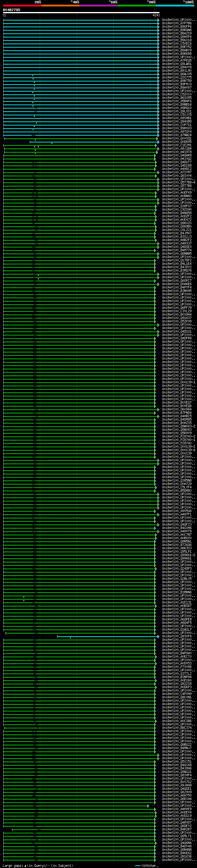Click hit label UniRef100_B9HXU3
The width and height of the screenshot is (197, 868).
coord(177,128)
